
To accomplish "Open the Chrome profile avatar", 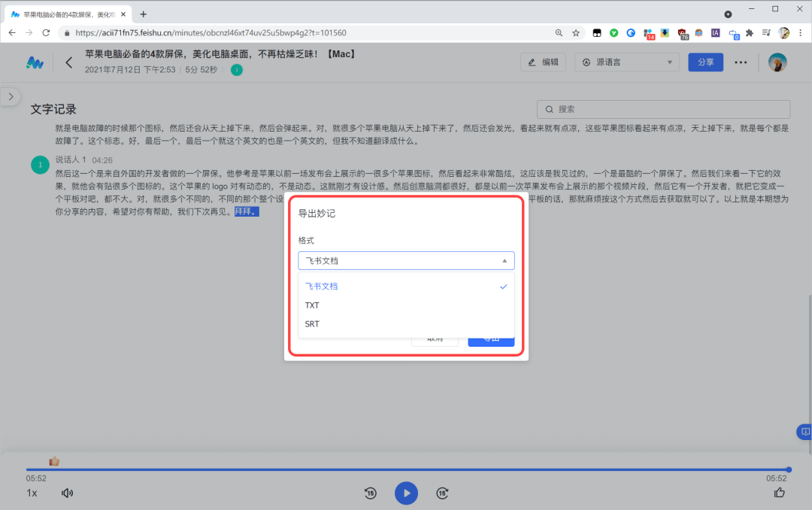I will (783, 32).
